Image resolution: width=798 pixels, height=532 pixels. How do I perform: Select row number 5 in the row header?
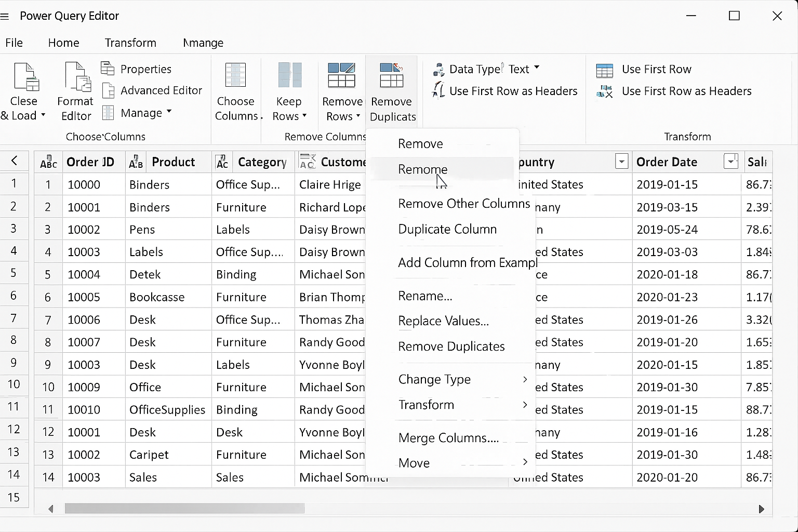pos(14,273)
